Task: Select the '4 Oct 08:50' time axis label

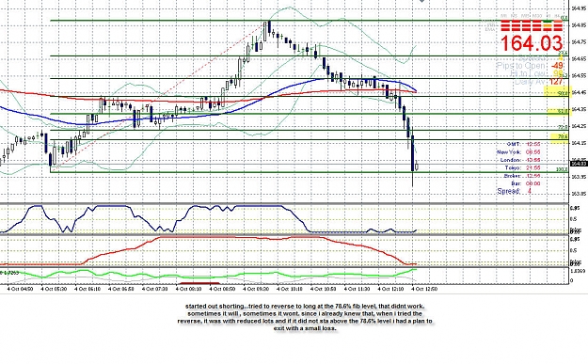Action: coord(222,289)
